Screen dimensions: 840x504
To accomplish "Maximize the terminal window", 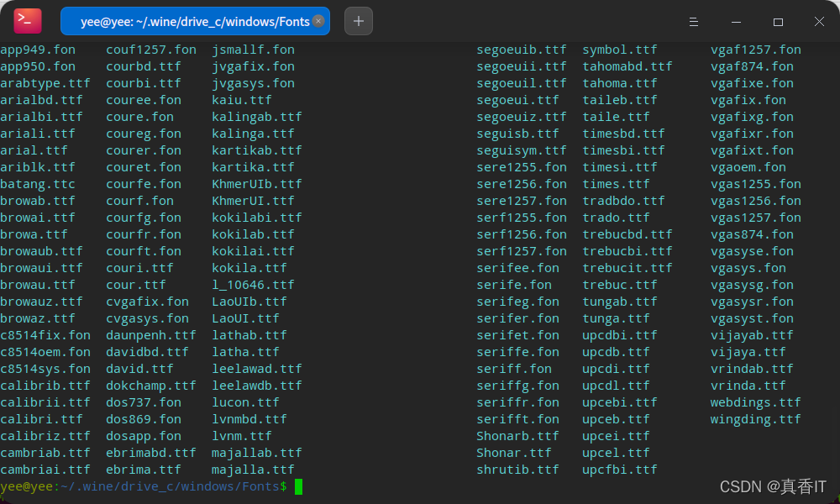I will pyautogui.click(x=778, y=22).
